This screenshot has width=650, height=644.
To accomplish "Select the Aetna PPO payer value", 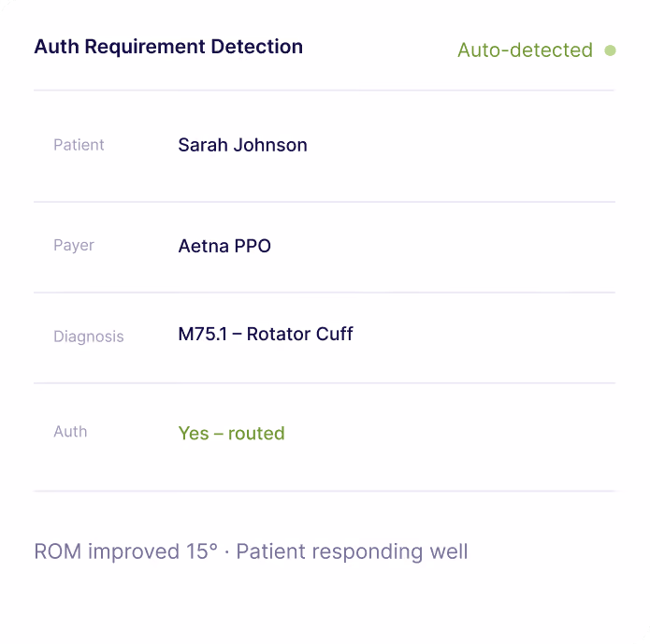I will click(x=224, y=246).
